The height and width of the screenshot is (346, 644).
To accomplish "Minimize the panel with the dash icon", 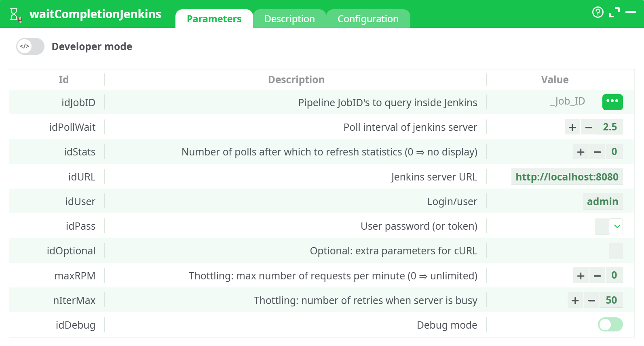I will [631, 13].
